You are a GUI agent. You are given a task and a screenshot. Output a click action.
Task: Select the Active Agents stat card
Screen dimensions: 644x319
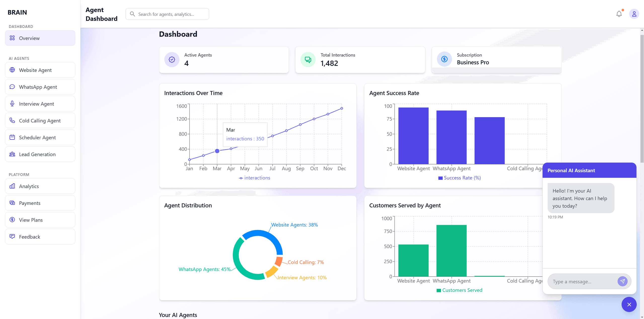point(224,60)
